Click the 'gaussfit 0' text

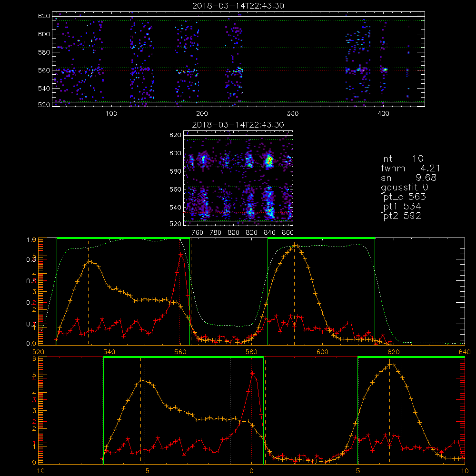point(405,187)
